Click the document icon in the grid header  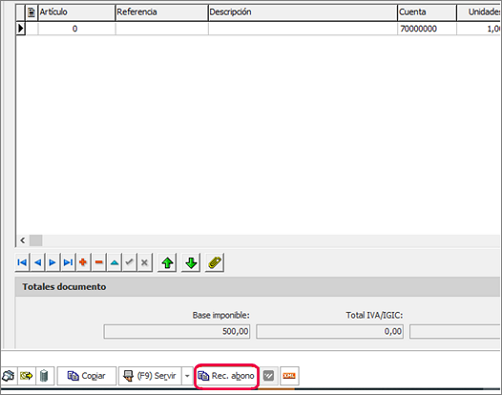[x=32, y=12]
